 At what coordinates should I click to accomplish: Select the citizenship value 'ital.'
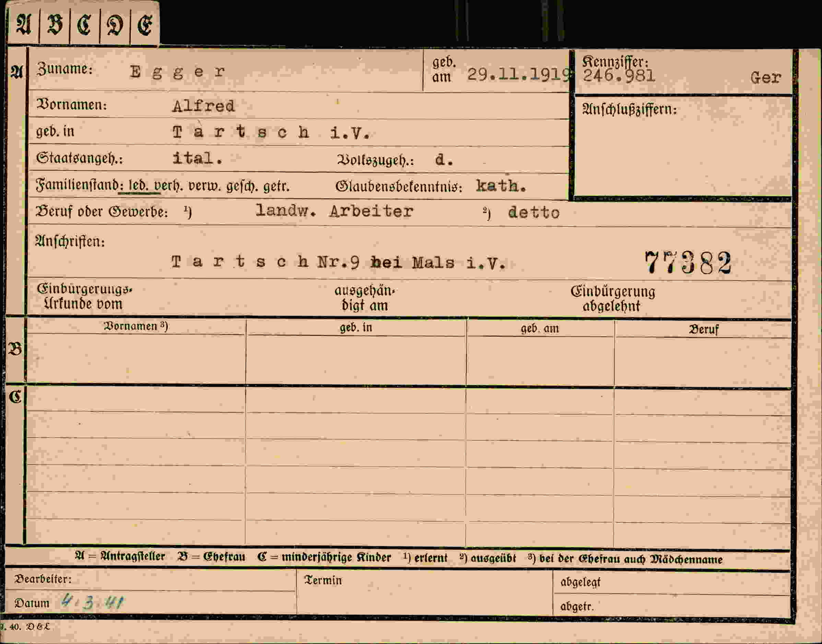[198, 158]
